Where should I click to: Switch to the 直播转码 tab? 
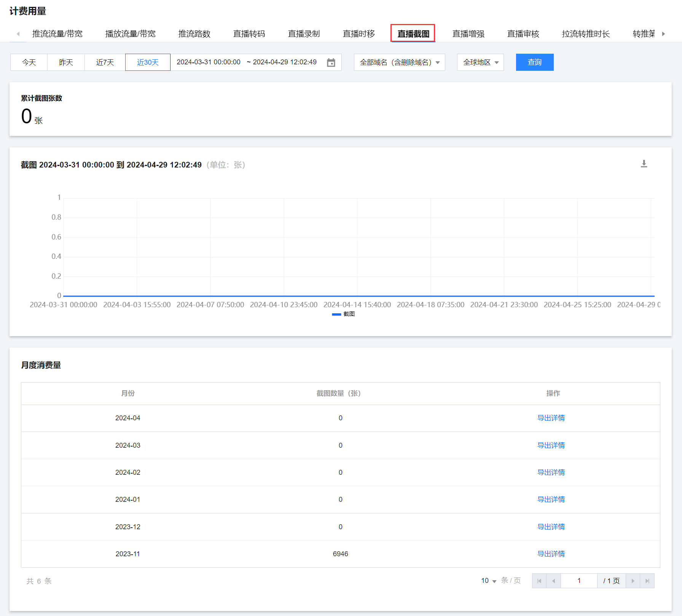pyautogui.click(x=249, y=34)
